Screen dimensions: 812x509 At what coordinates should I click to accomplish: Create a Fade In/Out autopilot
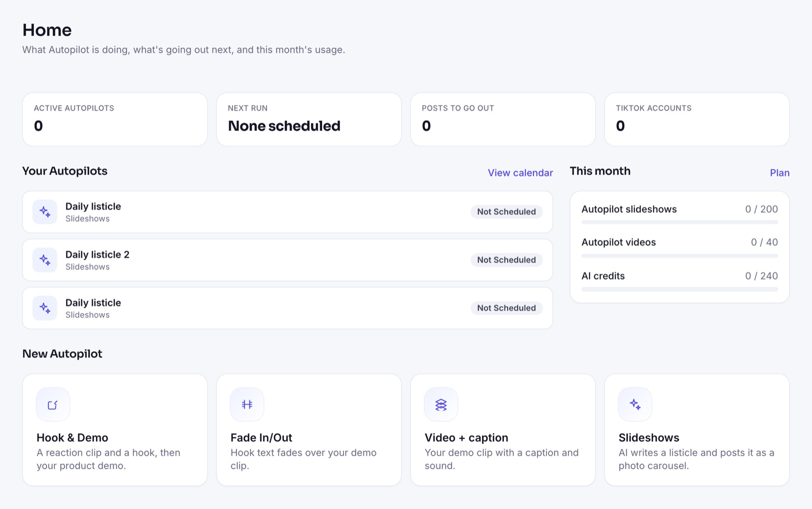coord(309,430)
